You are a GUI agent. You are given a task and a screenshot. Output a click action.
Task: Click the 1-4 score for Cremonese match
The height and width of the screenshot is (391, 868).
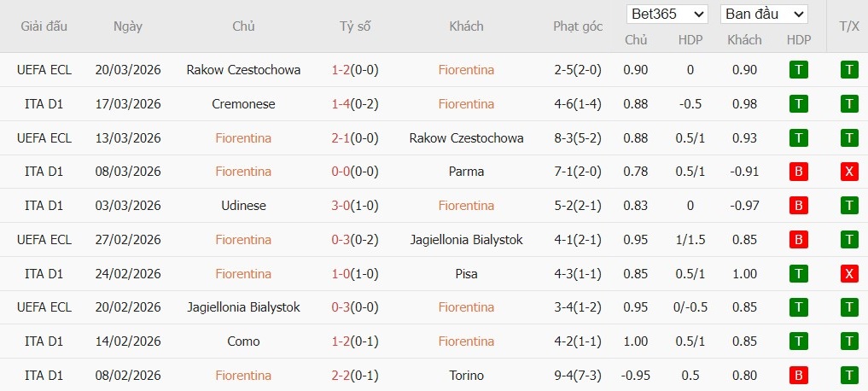[341, 104]
